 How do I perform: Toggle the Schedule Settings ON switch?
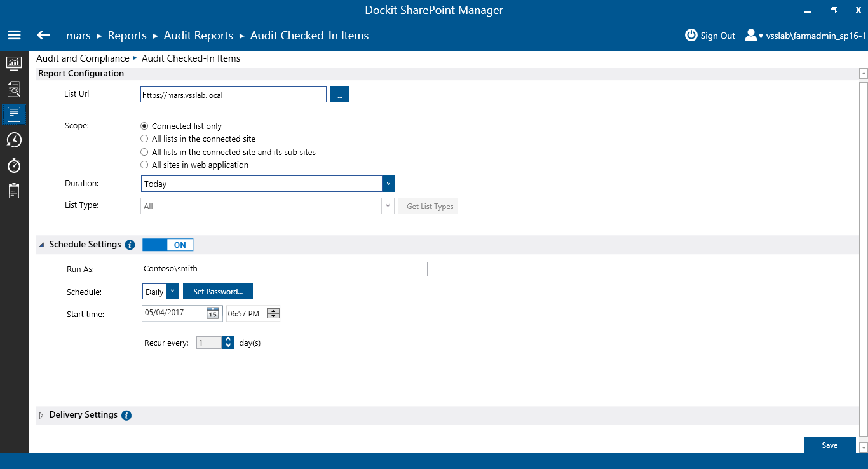pyautogui.click(x=168, y=245)
